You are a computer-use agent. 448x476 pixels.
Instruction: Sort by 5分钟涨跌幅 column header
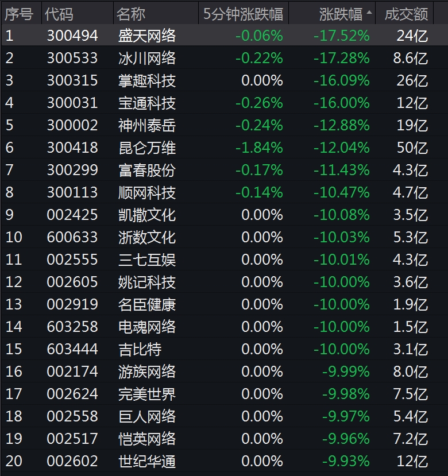243,14
